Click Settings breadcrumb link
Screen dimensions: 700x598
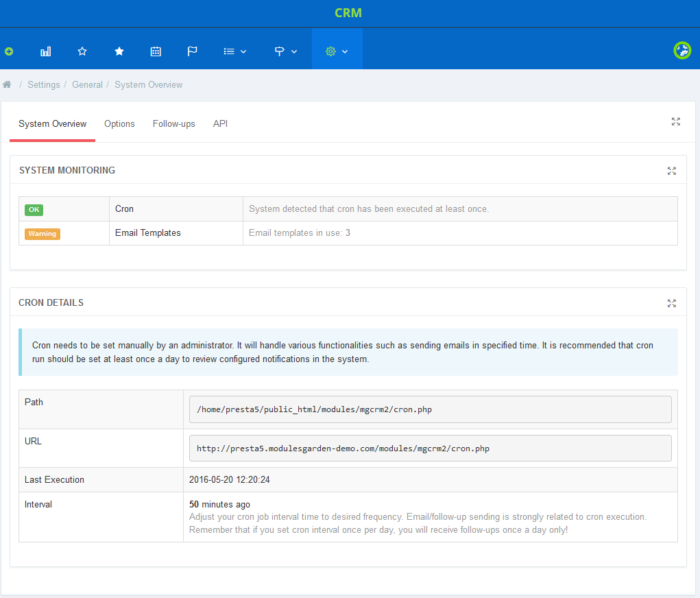click(x=44, y=85)
